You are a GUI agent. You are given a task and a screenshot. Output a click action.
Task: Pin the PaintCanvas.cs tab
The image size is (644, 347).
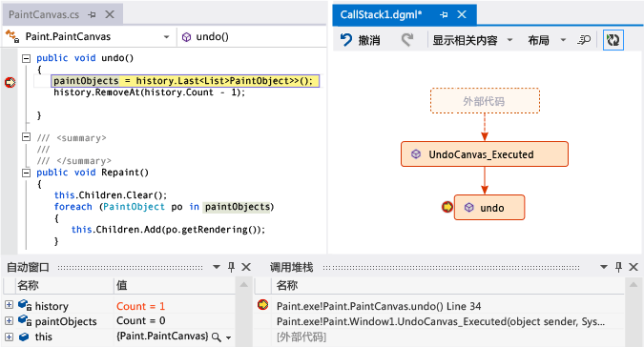[92, 14]
